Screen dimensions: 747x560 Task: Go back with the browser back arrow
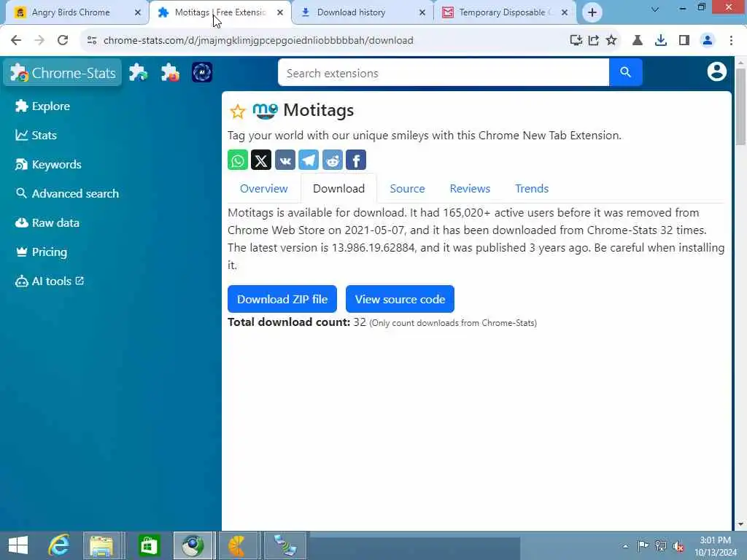tap(16, 41)
